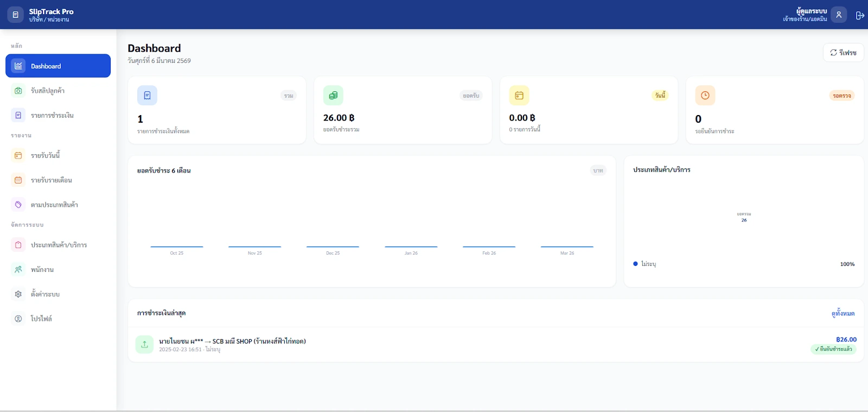Open the Dashboard menu item
Image resolution: width=868 pixels, height=412 pixels.
pos(58,66)
